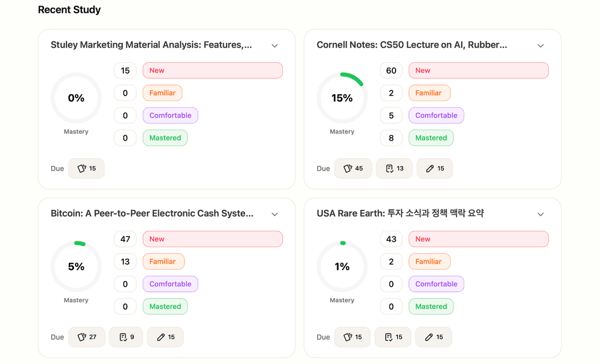The height and width of the screenshot is (364, 600).
Task: Open the quiz checklist icon on the Bitcoin card
Action: pos(126,337)
